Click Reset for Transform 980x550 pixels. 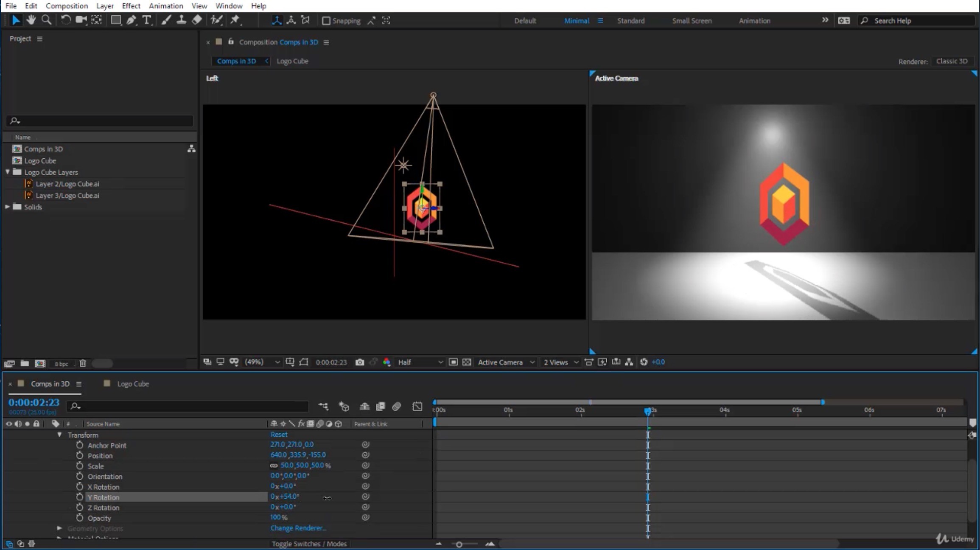pyautogui.click(x=279, y=435)
